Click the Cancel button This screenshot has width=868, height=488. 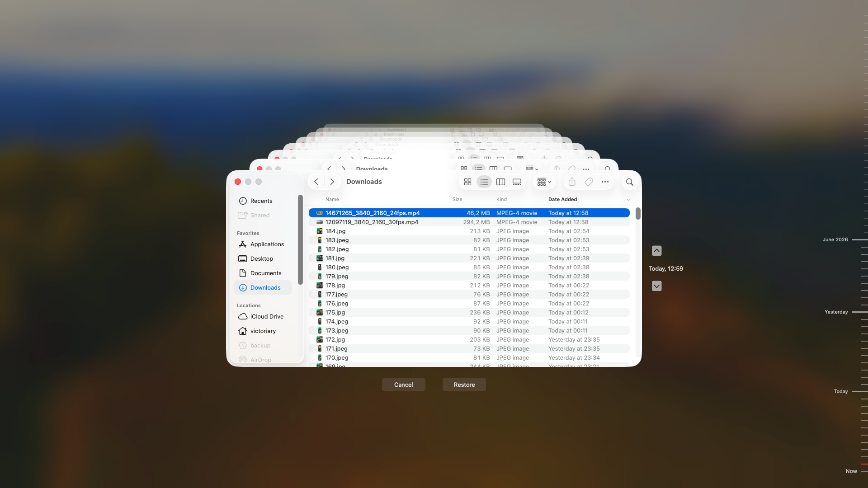point(403,385)
